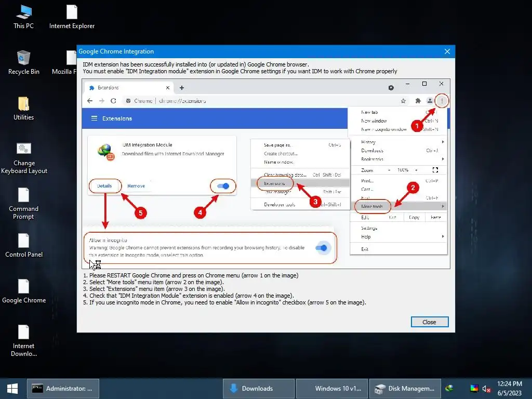532x399 pixels.
Task: Select the Internet Download Manager desktop shortcut
Action: coord(23,341)
